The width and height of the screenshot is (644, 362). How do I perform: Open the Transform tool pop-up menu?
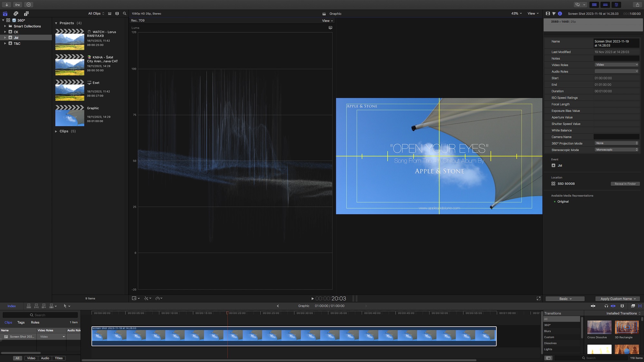pos(136,298)
